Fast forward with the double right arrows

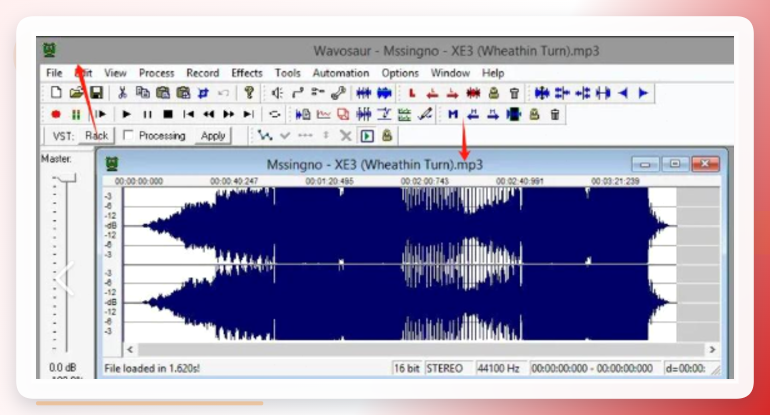pyautogui.click(x=229, y=114)
